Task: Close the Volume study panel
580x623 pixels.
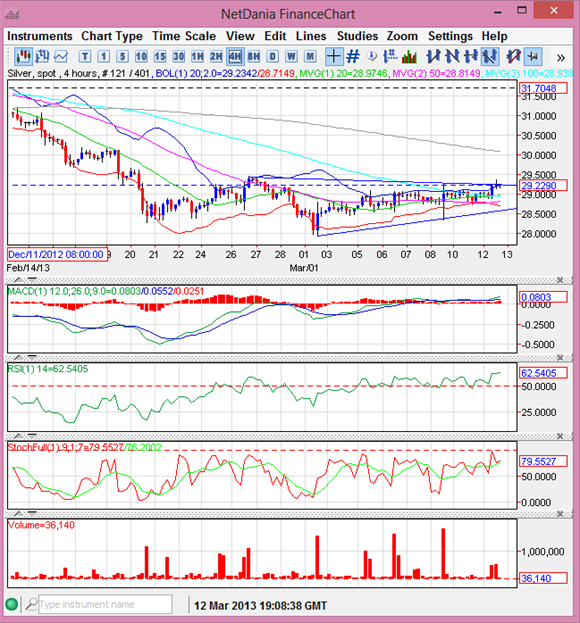Action: [560, 514]
